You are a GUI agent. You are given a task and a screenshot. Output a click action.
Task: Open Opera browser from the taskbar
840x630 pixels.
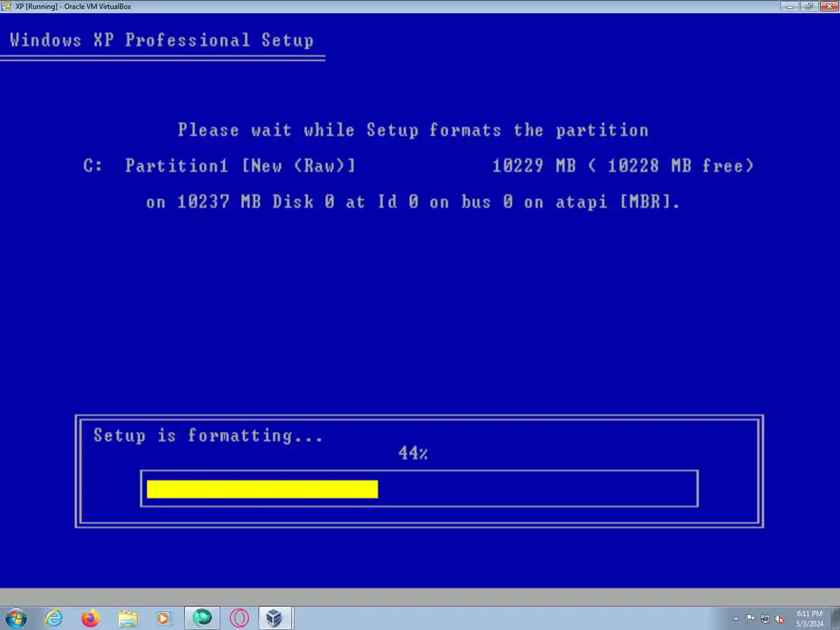tap(239, 618)
